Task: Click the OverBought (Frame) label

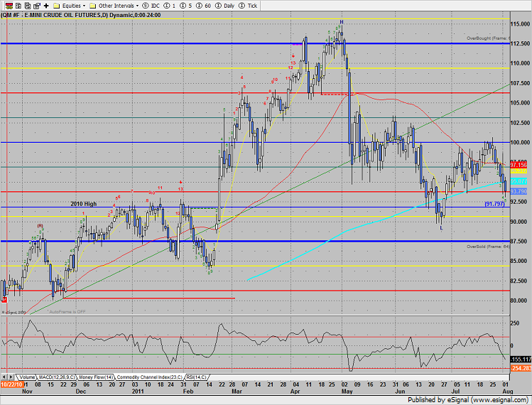Action: pyautogui.click(x=488, y=38)
